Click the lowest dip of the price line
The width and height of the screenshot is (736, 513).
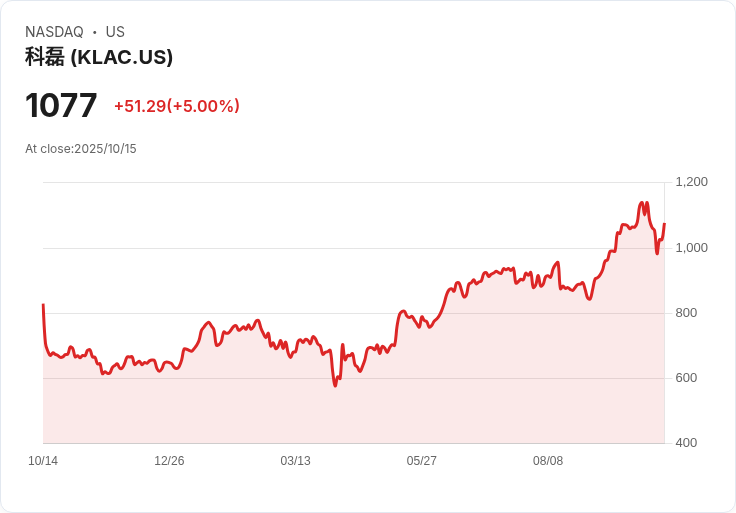[x=335, y=385]
